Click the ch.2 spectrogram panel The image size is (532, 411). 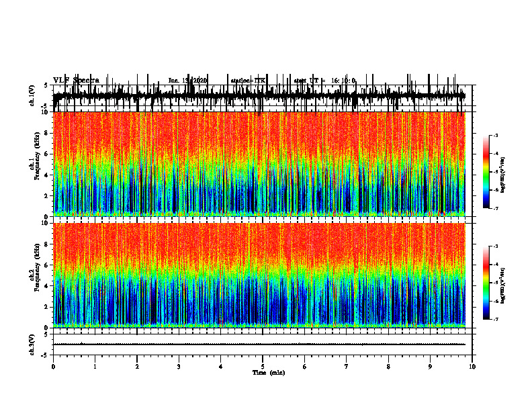click(x=259, y=275)
